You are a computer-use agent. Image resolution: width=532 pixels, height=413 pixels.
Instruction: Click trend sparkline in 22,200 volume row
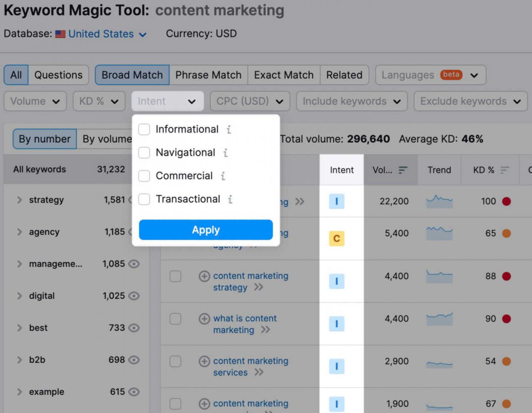pos(439,202)
